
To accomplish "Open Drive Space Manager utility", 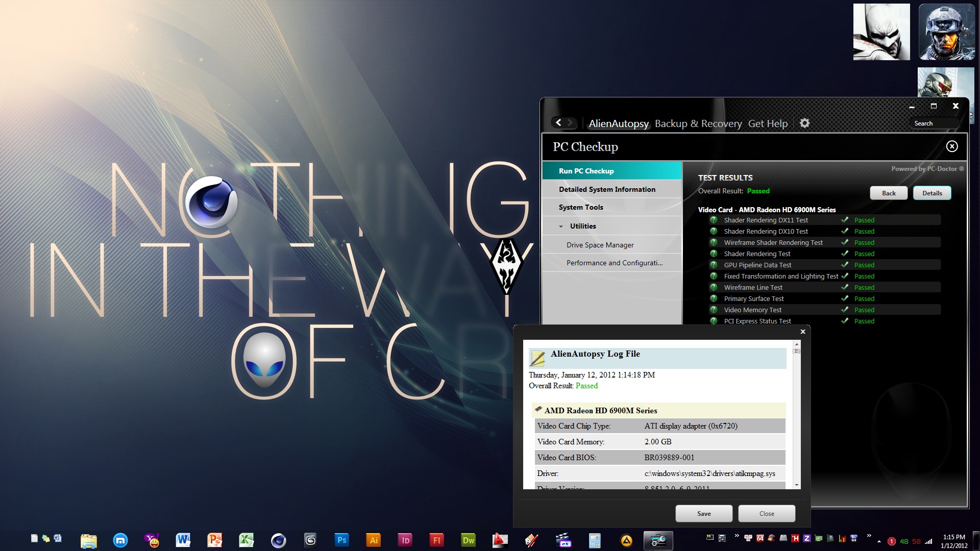I will [x=612, y=245].
